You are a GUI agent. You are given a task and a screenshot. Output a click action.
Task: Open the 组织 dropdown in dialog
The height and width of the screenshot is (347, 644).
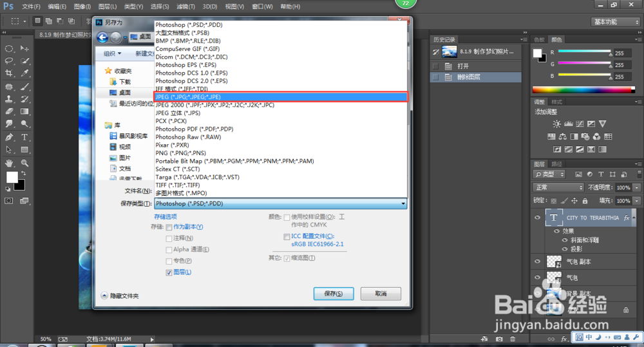pos(112,53)
